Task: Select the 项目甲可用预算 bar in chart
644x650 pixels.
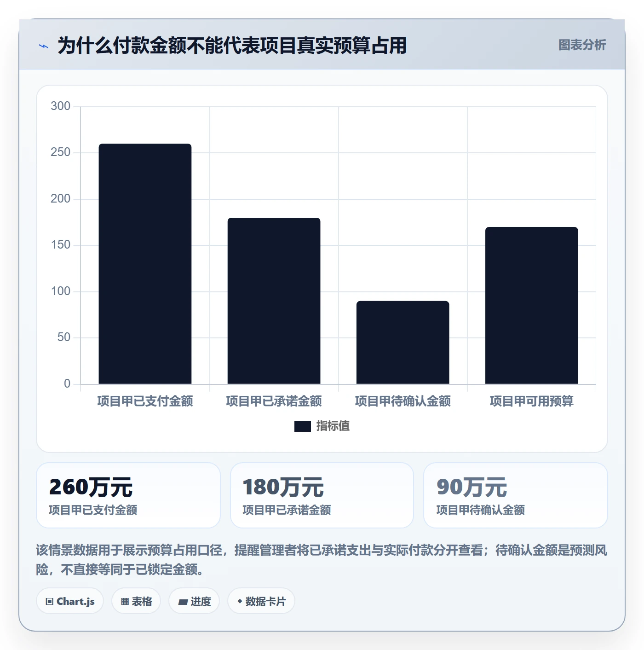Action: [x=531, y=305]
